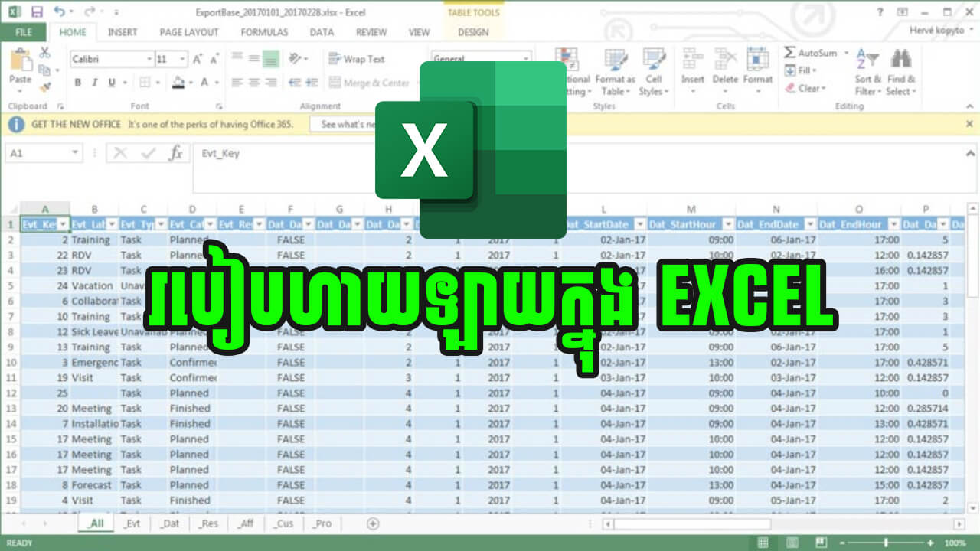Viewport: 980px width, 551px height.
Task: Toggle Underline formatting
Action: [x=112, y=83]
